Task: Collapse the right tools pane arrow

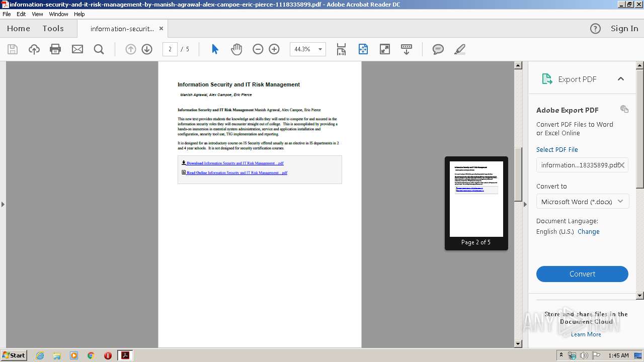Action: (x=525, y=204)
